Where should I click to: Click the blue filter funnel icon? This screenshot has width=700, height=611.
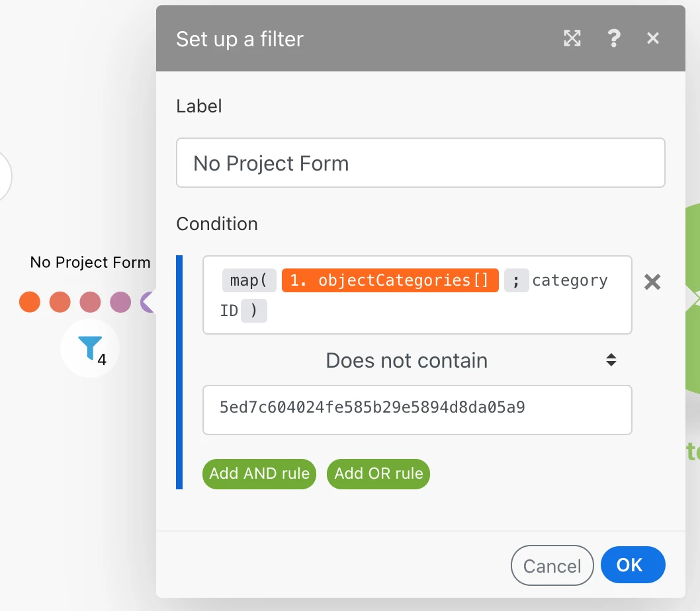coord(90,347)
